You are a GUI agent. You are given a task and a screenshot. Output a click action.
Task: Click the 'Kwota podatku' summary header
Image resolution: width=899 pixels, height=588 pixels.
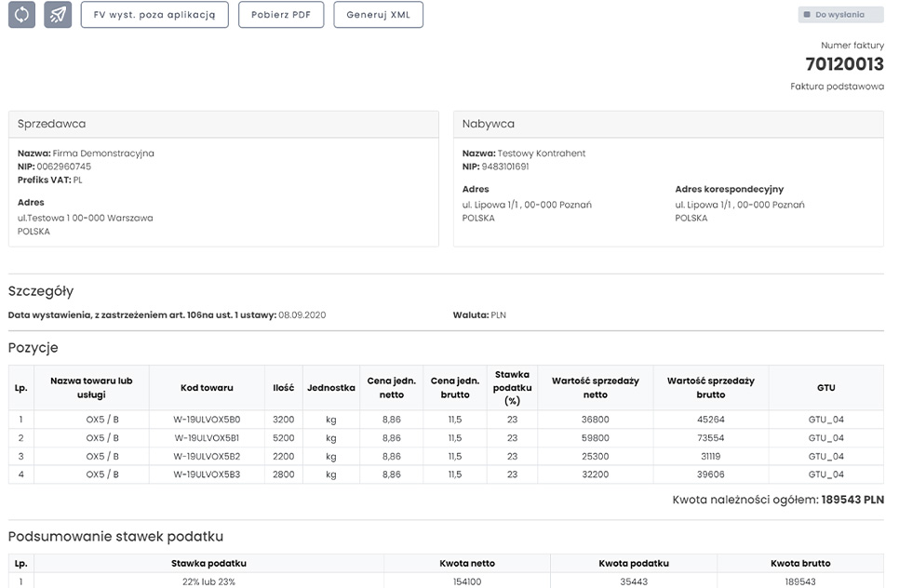point(633,563)
